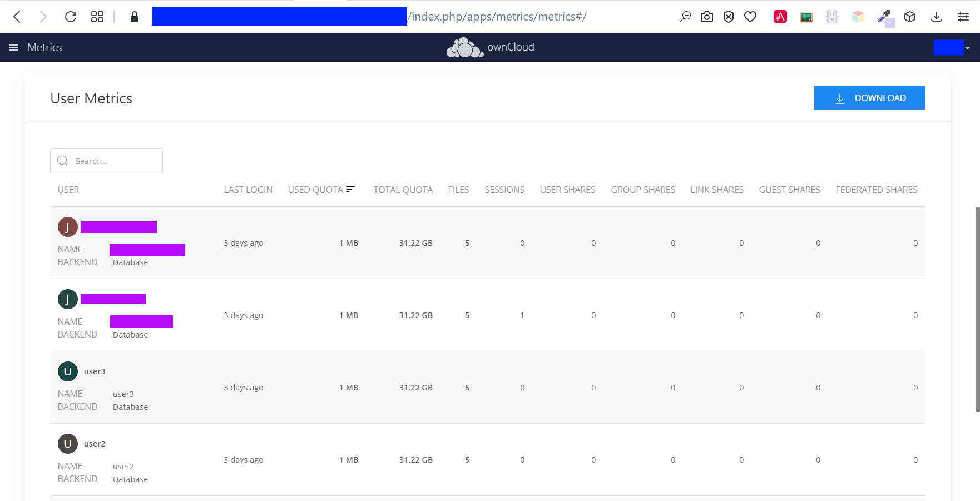Screen dimensions: 980x501
Task: Click the red A extension icon
Action: tap(780, 17)
